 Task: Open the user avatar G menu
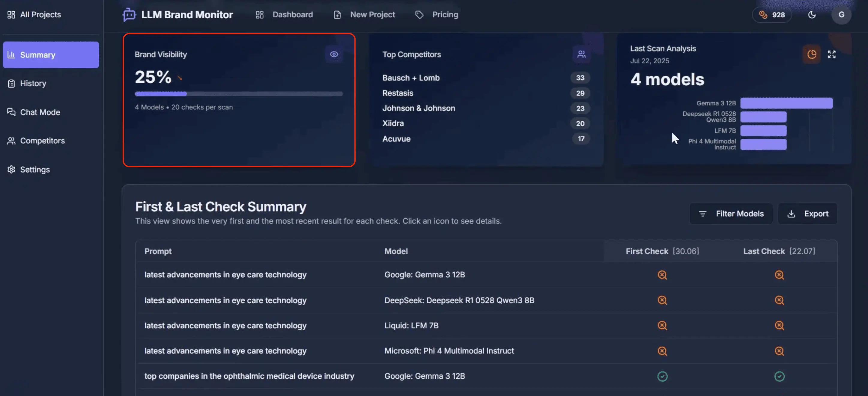point(841,14)
